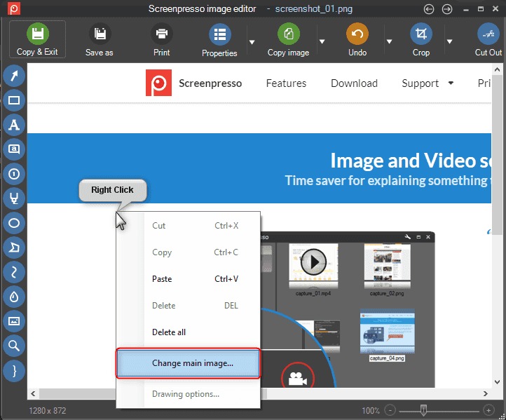Image resolution: width=506 pixels, height=420 pixels.
Task: Select the Rectangle drawing tool
Action: pyautogui.click(x=14, y=100)
